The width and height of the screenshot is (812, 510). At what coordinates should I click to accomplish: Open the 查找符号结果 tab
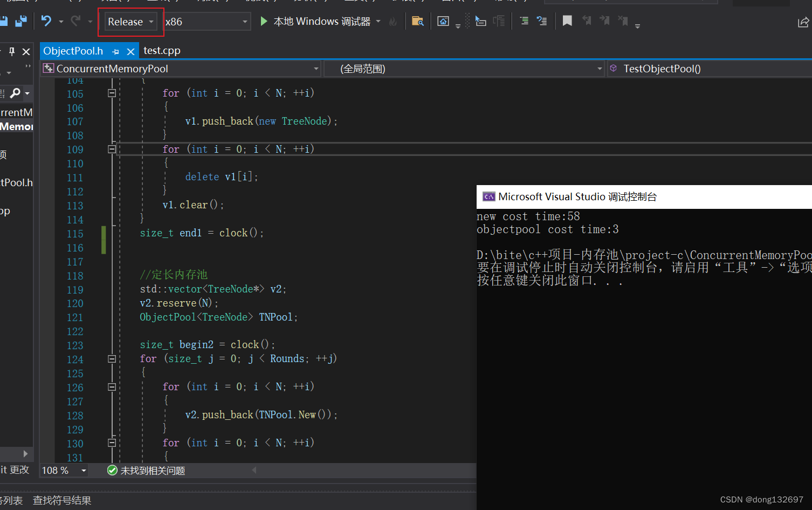tap(62, 500)
